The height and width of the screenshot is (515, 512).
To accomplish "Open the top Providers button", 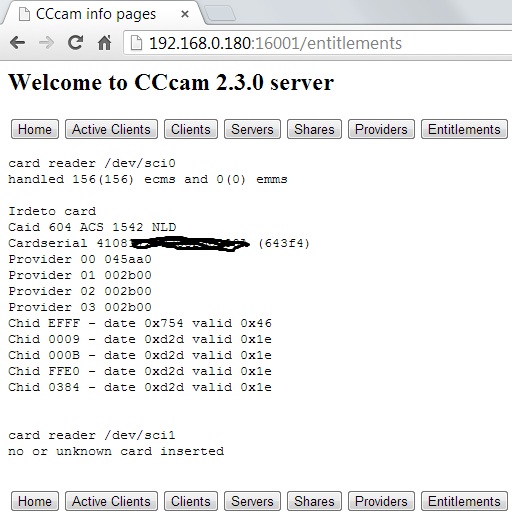I will [381, 129].
